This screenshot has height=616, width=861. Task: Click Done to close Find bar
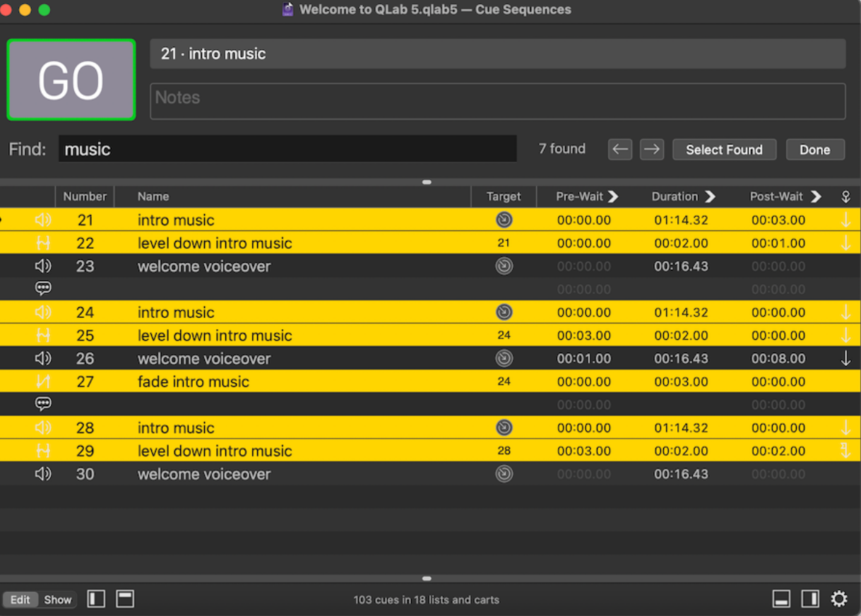pyautogui.click(x=814, y=150)
